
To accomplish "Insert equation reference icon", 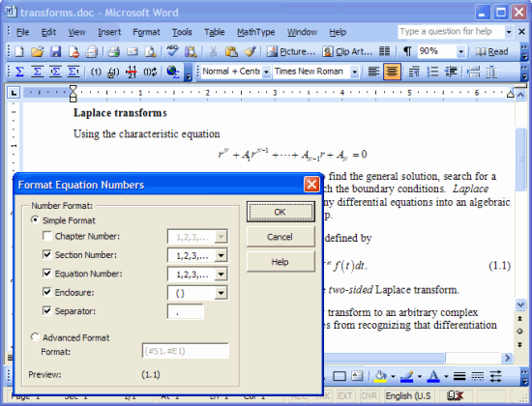I will (113, 72).
